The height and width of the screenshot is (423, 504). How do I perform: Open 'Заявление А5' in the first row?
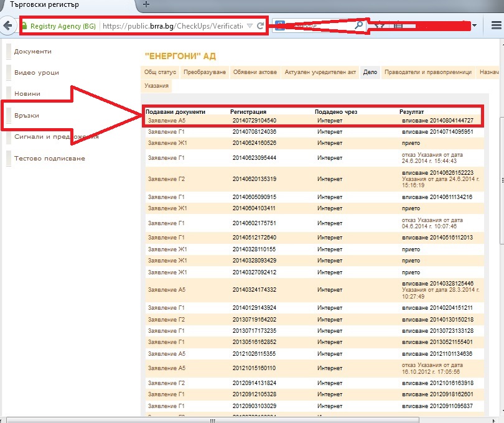click(166, 120)
